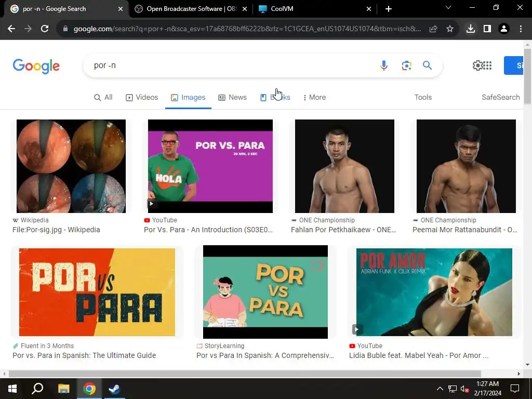Image resolution: width=532 pixels, height=399 pixels.
Task: Click the share page icon in address bar
Action: (433, 29)
